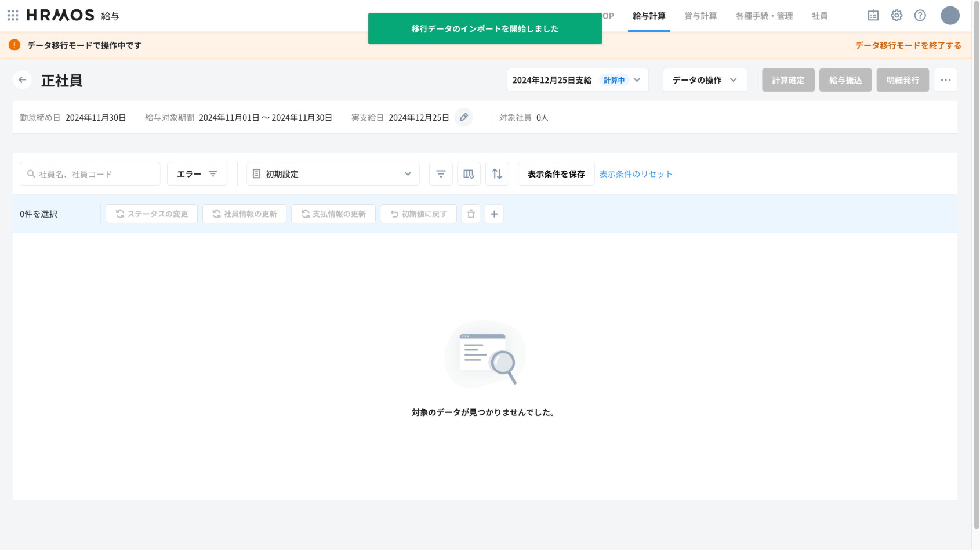Screen dimensions: 980x550
Task: Open the apps grid launcher icon
Action: coord(13,15)
